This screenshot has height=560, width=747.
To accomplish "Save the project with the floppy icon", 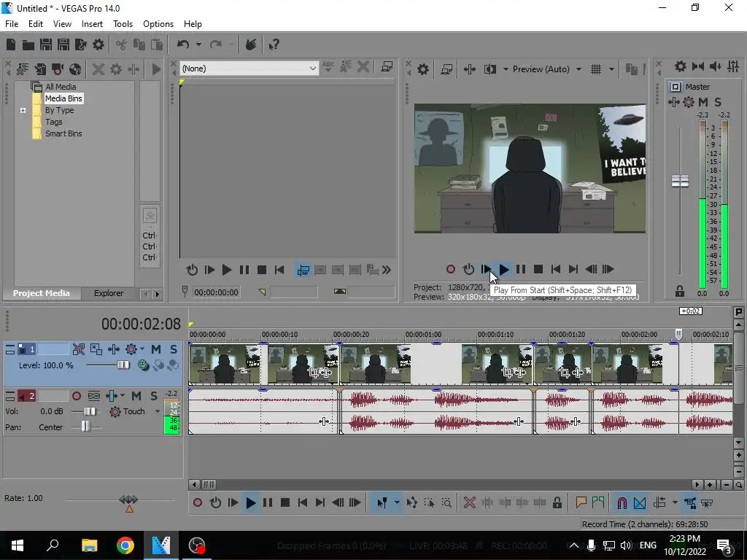I will tap(46, 44).
